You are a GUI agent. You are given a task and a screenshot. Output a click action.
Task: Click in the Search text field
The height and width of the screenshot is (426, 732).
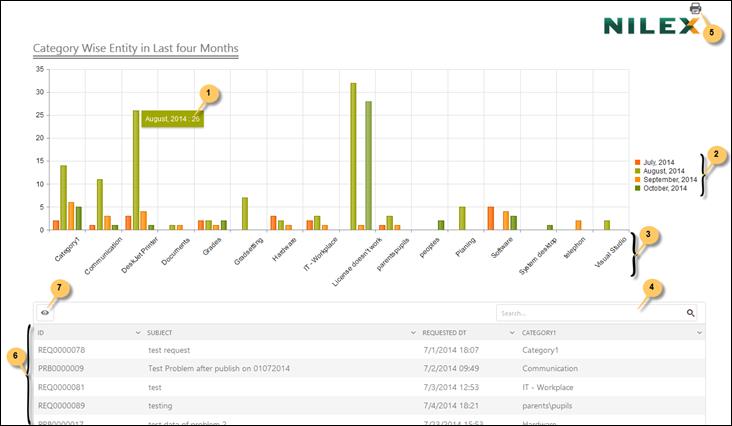coord(590,313)
